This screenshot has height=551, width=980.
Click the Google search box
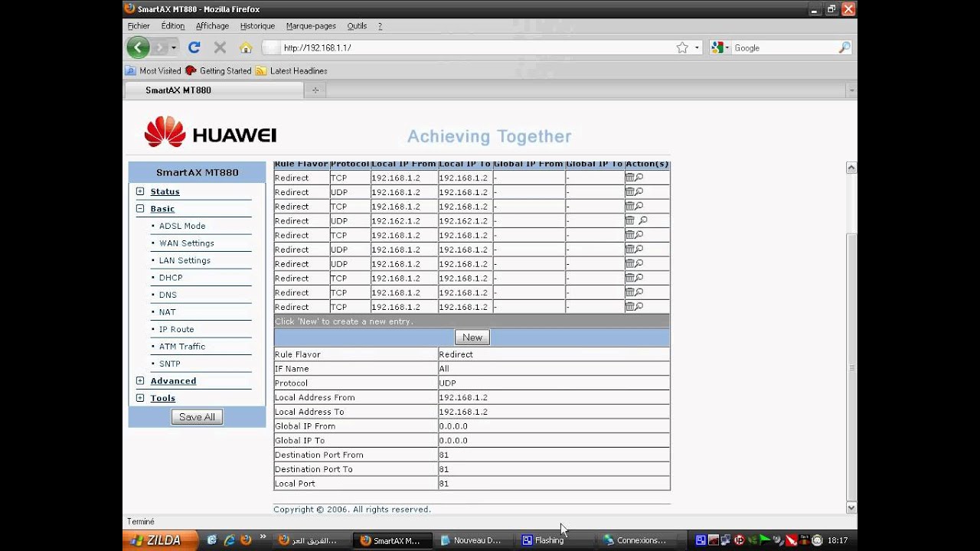[784, 47]
